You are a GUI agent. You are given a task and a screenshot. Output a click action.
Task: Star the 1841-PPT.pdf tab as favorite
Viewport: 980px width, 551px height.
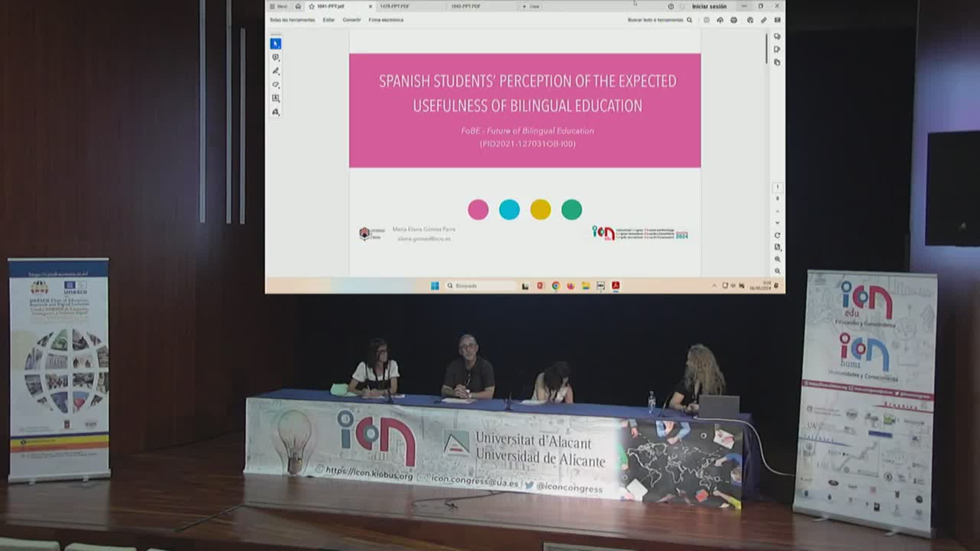311,6
